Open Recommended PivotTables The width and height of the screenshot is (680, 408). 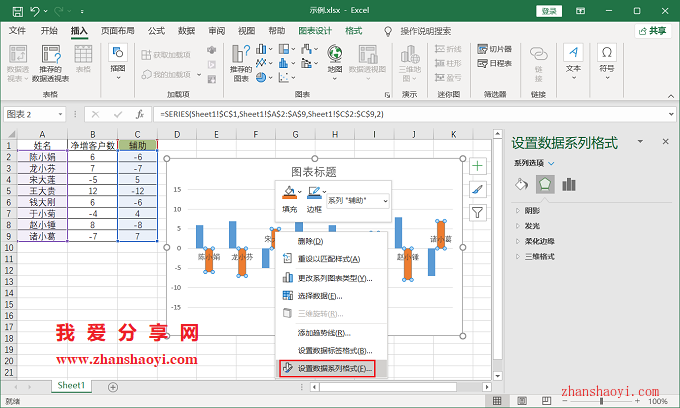51,63
